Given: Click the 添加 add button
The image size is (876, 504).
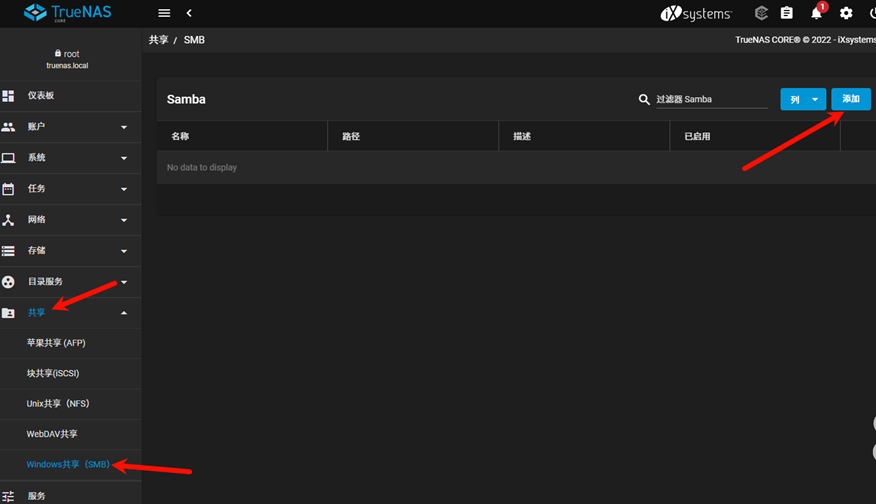Looking at the screenshot, I should pos(851,99).
